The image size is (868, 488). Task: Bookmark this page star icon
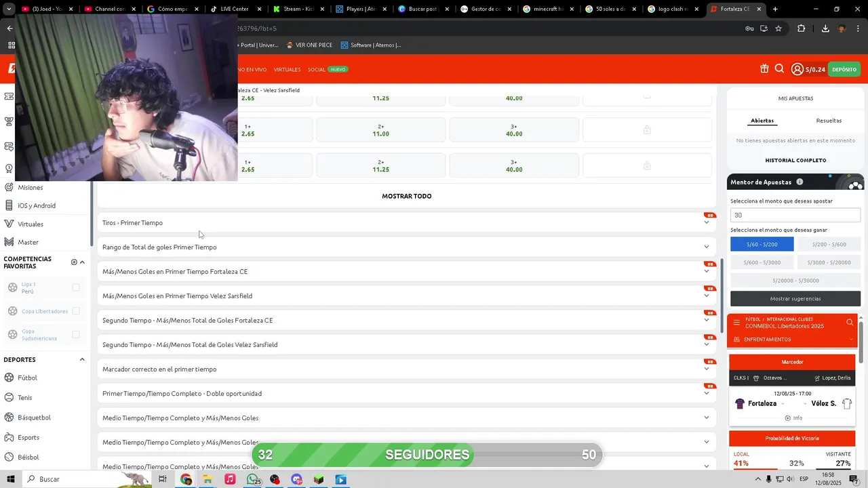pos(778,28)
